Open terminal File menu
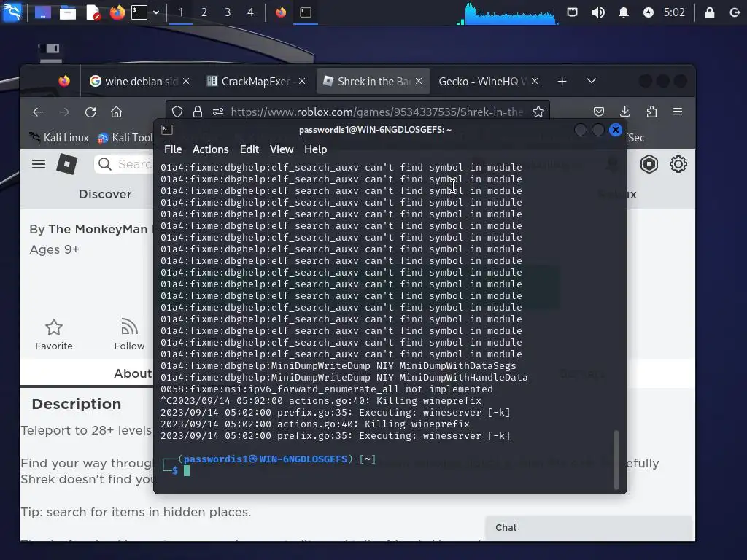 173,149
